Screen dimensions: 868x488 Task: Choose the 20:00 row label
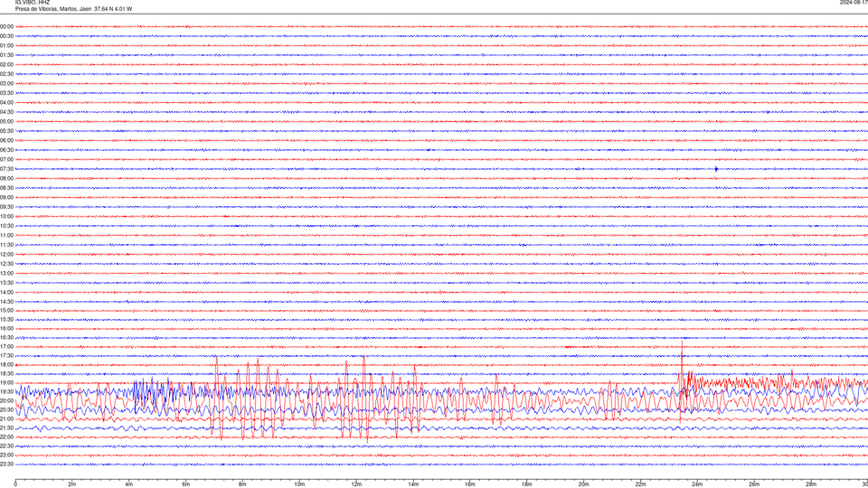point(6,400)
